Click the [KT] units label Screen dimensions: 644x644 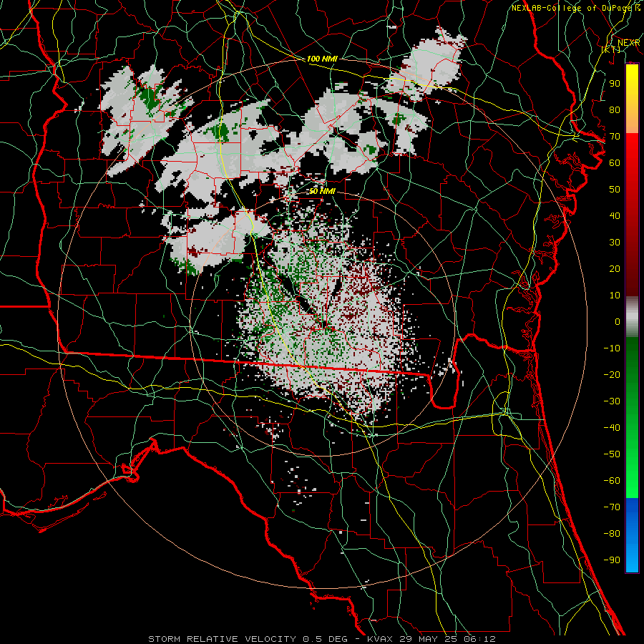[611, 49]
